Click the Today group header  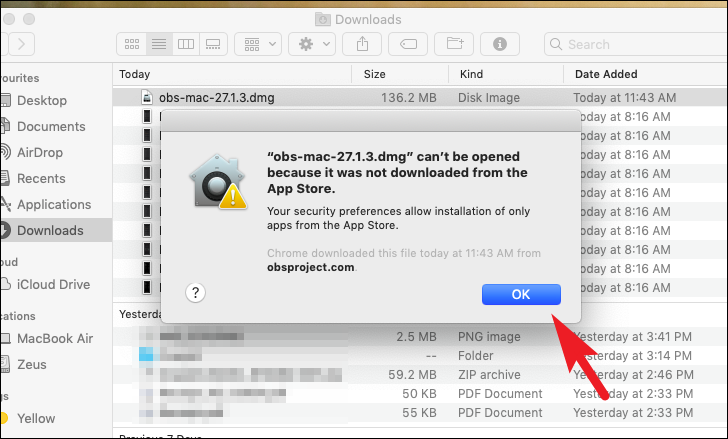click(x=135, y=74)
